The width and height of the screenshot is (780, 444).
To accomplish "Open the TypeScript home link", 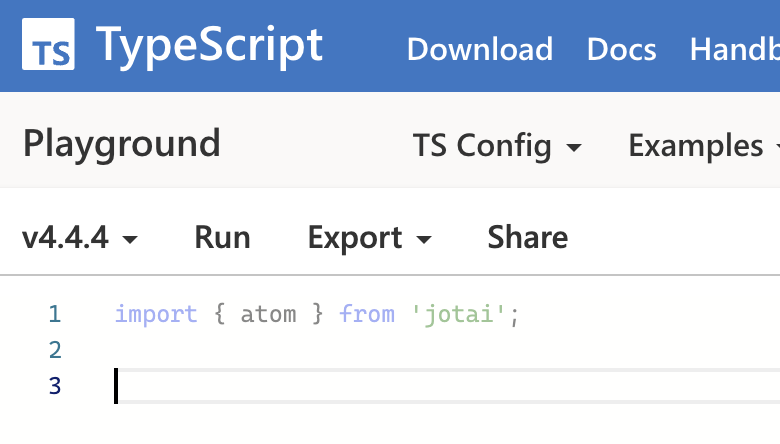I will [209, 45].
